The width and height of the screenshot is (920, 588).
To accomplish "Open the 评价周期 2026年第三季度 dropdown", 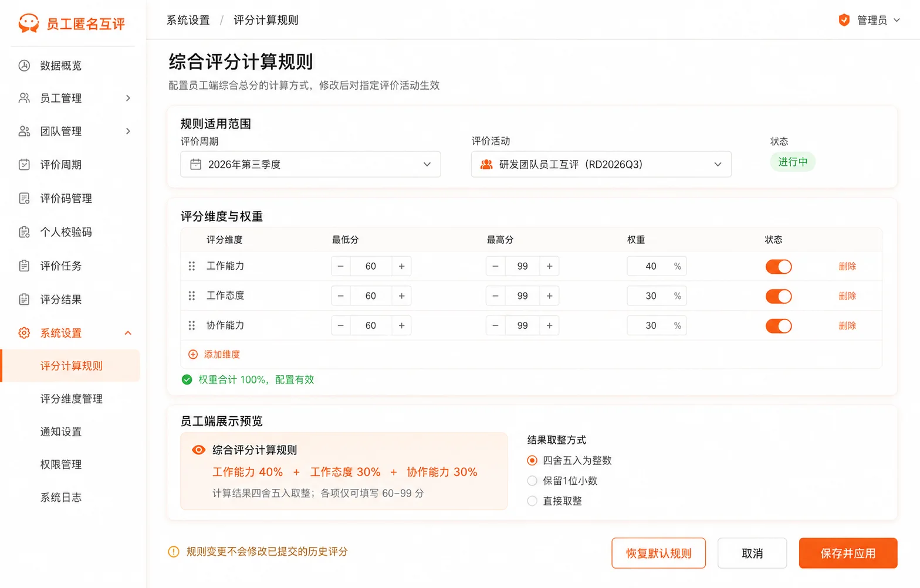I will [x=310, y=164].
